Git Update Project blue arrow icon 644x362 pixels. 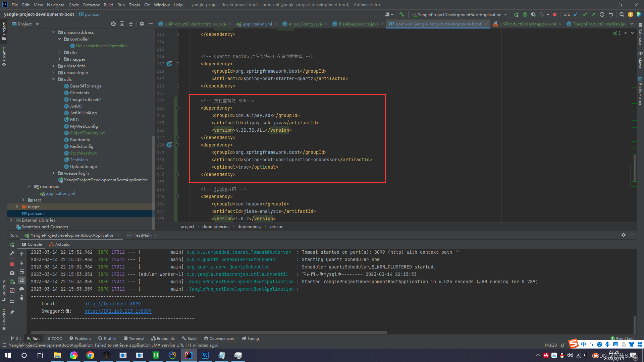(576, 14)
